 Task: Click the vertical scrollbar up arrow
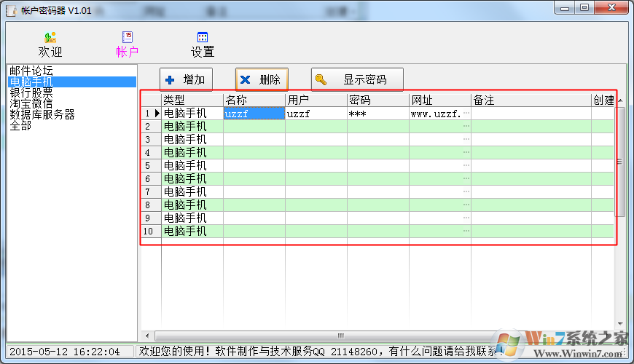tap(620, 100)
